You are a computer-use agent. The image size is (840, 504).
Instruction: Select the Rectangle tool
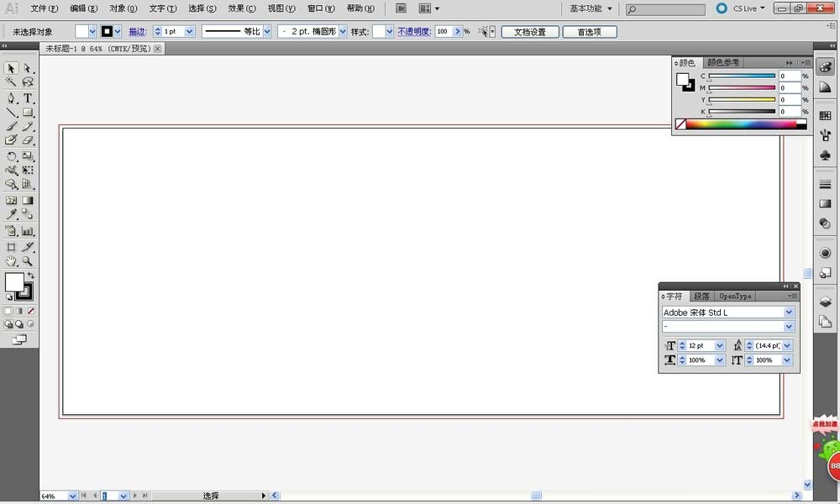28,113
